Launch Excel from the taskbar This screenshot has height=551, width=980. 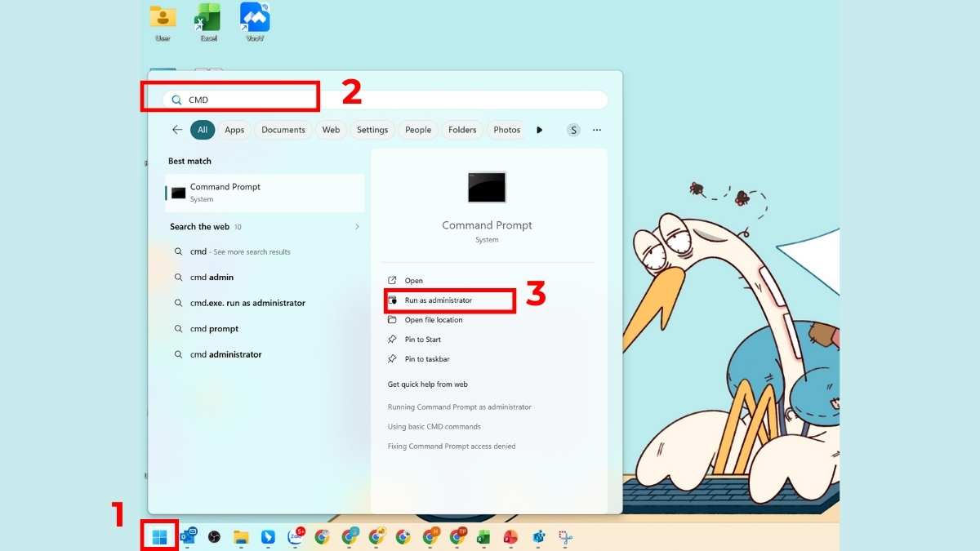tap(482, 536)
